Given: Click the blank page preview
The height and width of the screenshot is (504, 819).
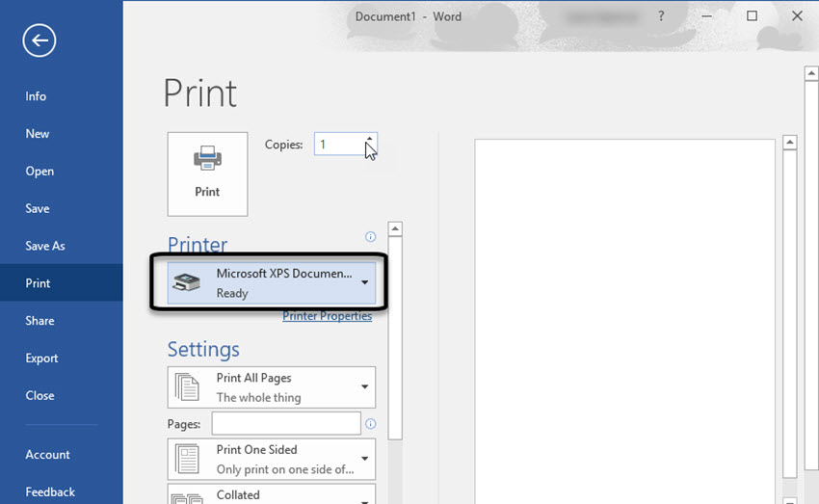Looking at the screenshot, I should 624,321.
